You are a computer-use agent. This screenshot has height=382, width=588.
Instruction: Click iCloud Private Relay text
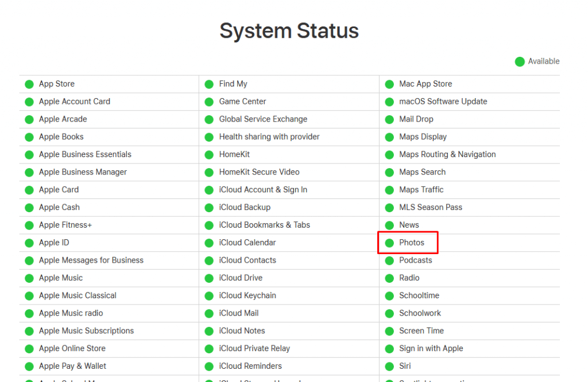point(254,348)
